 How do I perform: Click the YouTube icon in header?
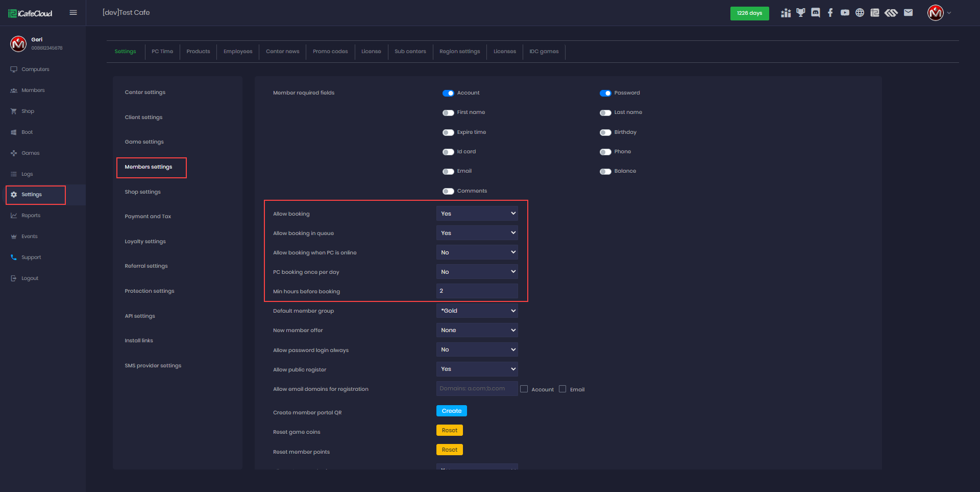click(x=845, y=13)
